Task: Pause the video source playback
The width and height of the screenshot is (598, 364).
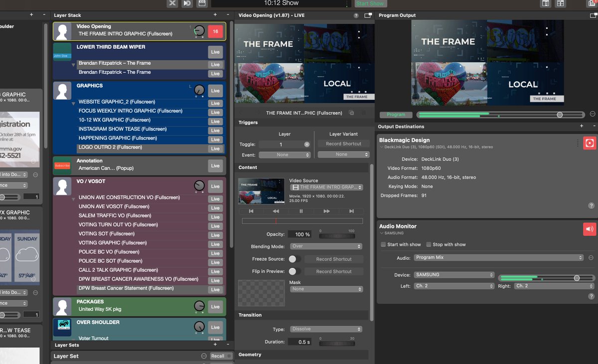Action: [301, 211]
